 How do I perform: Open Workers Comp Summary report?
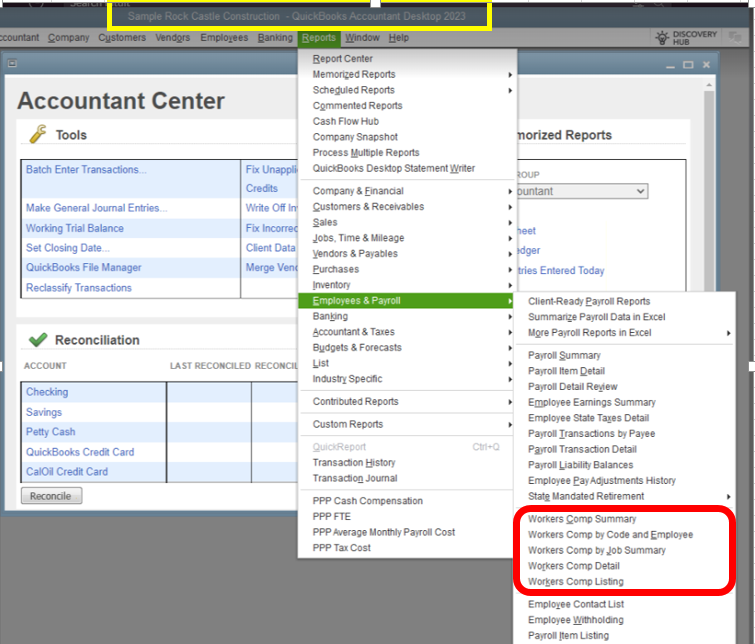click(582, 519)
